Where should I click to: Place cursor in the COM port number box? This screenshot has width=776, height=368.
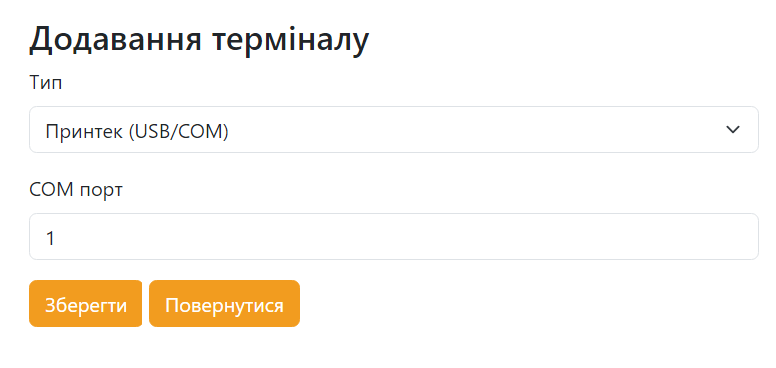[394, 236]
